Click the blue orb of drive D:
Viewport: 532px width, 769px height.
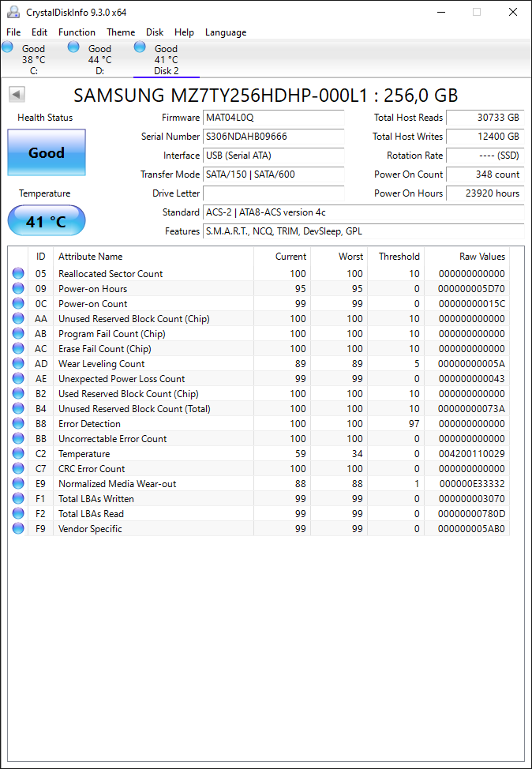tap(73, 47)
